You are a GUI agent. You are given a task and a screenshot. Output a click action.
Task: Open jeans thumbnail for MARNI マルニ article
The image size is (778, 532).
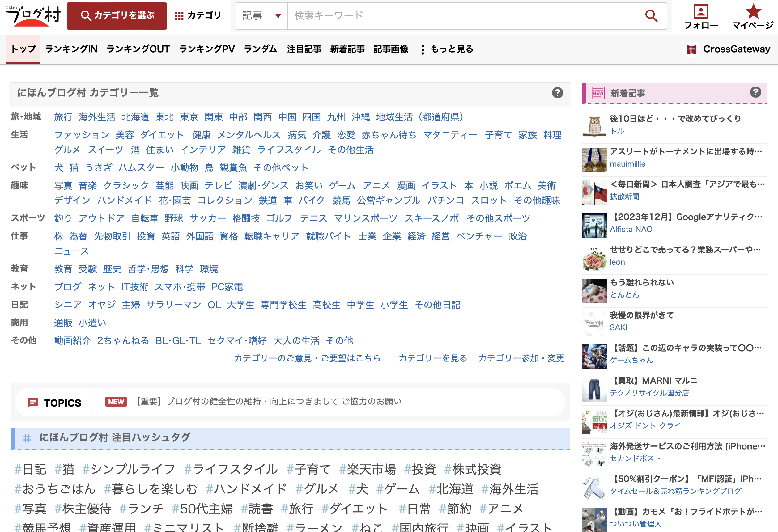(x=594, y=389)
